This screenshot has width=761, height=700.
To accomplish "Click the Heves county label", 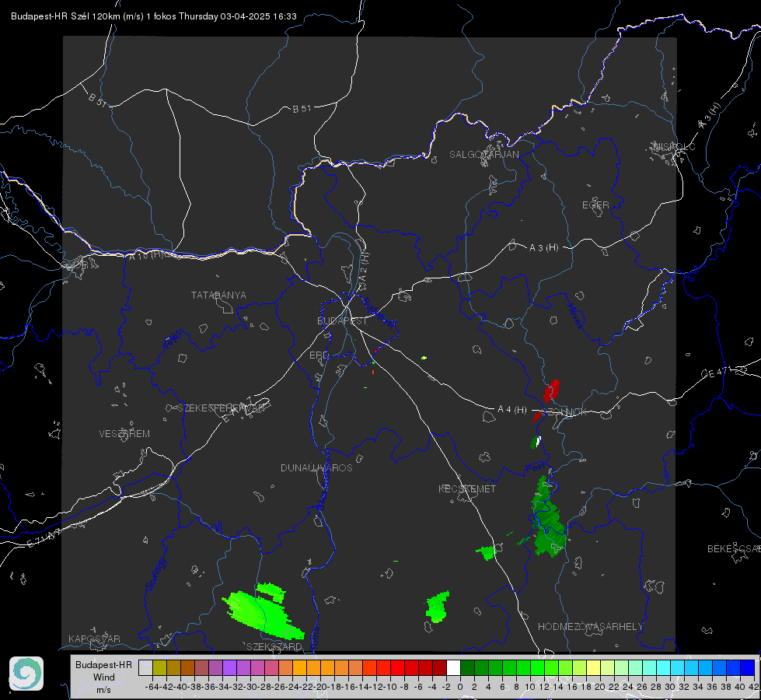I will 575,317.
